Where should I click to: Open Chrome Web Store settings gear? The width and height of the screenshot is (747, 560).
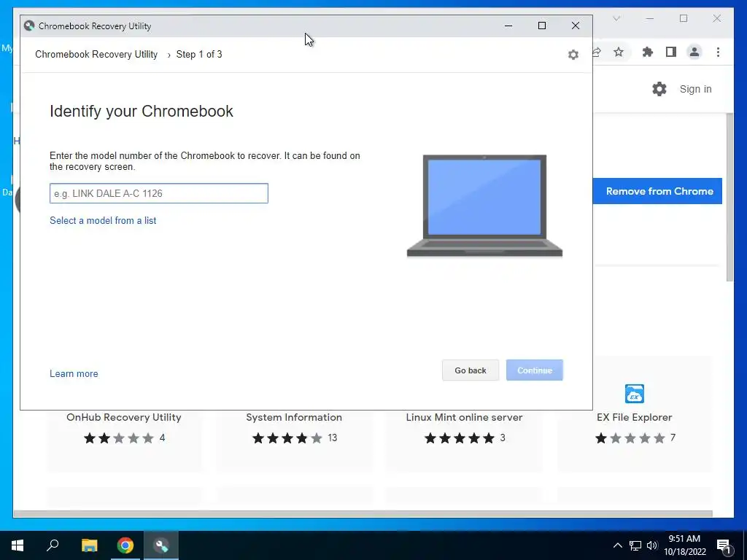[659, 89]
